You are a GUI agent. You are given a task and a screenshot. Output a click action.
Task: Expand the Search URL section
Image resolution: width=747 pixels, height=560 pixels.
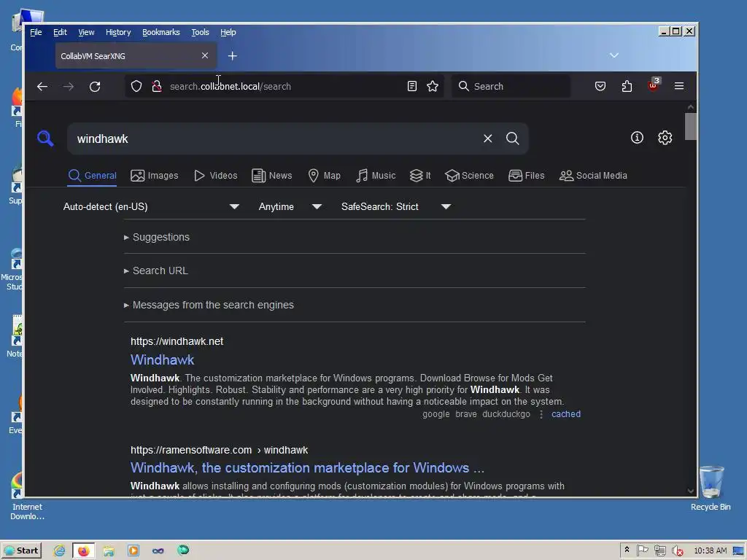tap(156, 271)
